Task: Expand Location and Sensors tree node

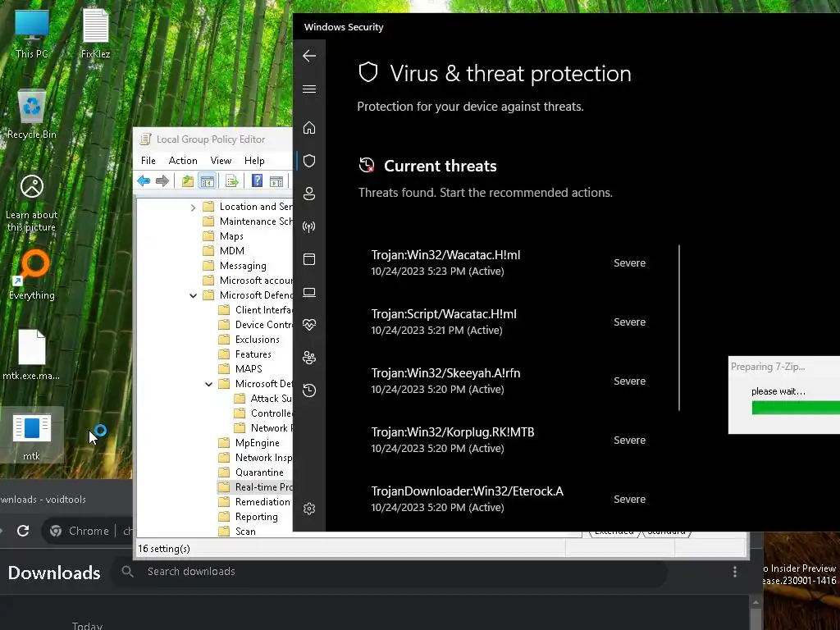Action: [194, 208]
